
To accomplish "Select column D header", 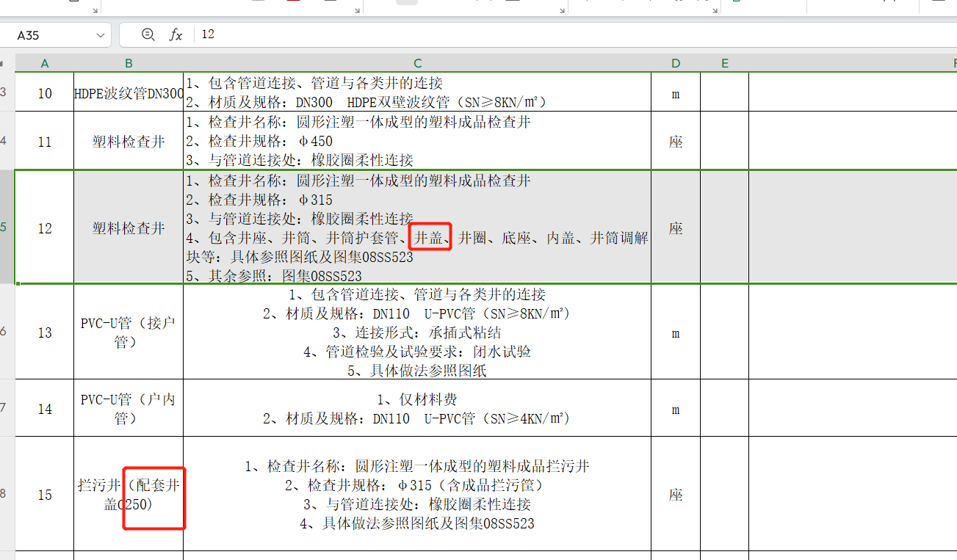I will click(x=676, y=64).
